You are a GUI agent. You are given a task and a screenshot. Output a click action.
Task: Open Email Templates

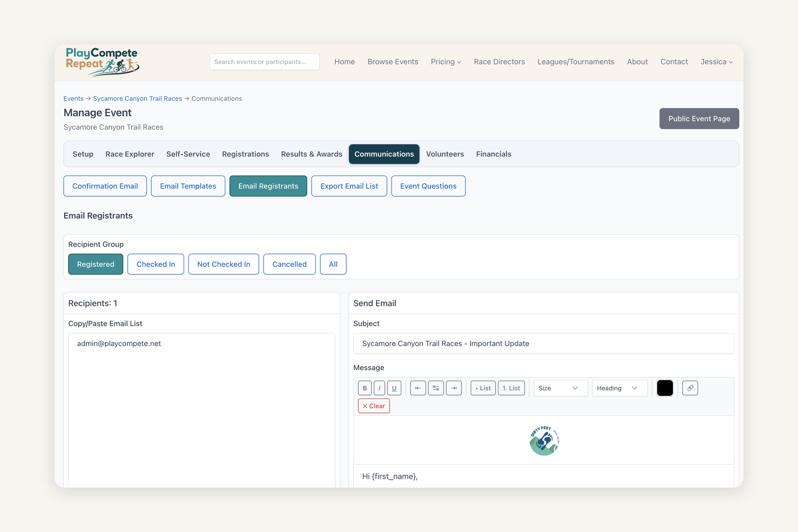[x=188, y=186]
